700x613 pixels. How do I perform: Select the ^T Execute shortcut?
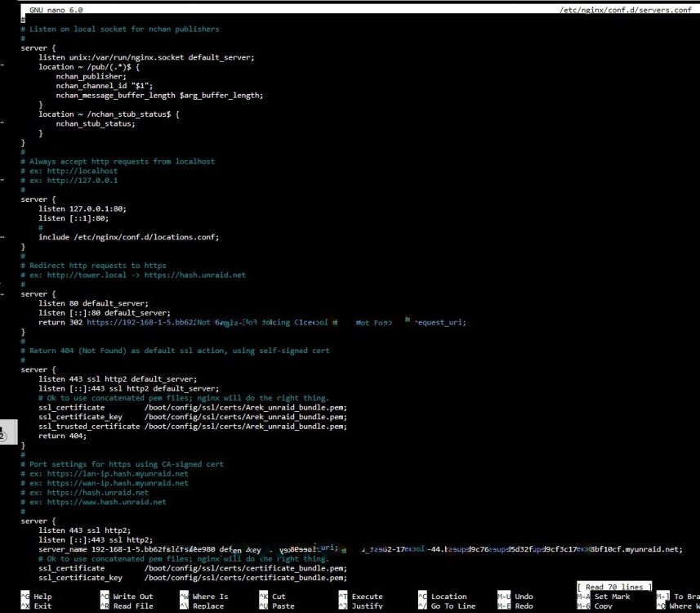click(x=361, y=597)
